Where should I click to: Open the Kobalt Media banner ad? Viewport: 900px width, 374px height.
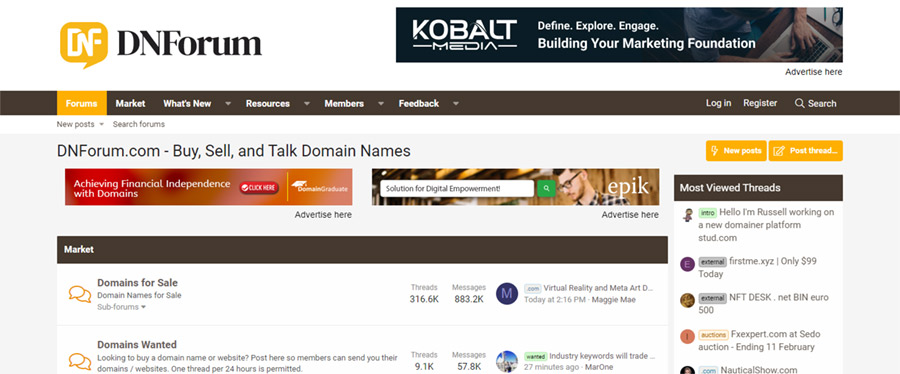[619, 35]
